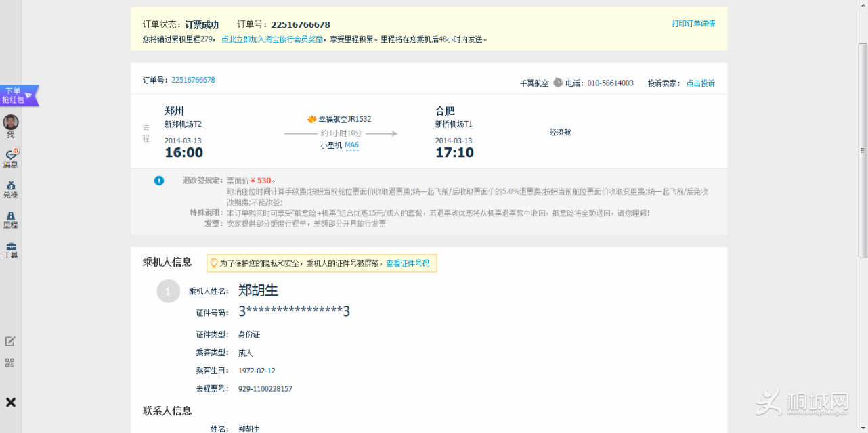Click the 幸福航空 airline logo icon
The image size is (868, 433).
311,119
